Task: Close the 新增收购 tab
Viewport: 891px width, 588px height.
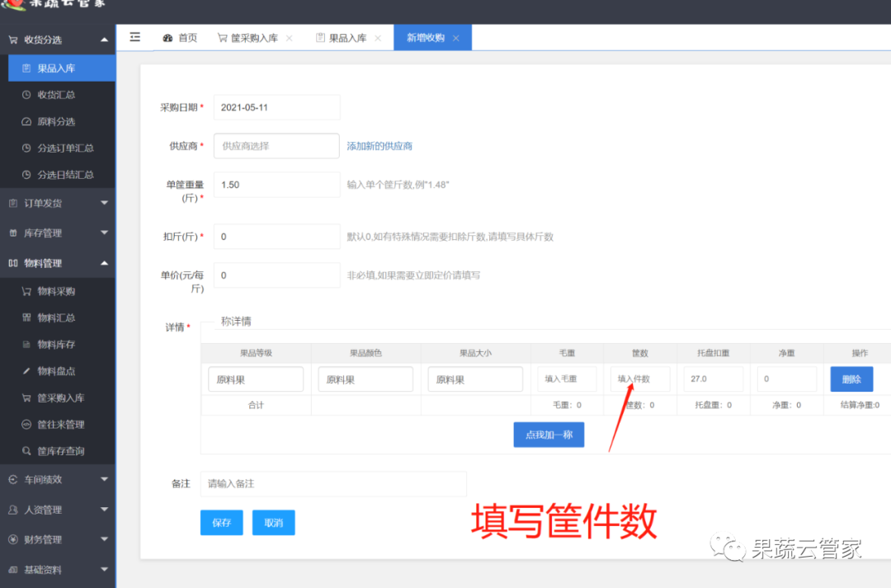Action: point(455,38)
